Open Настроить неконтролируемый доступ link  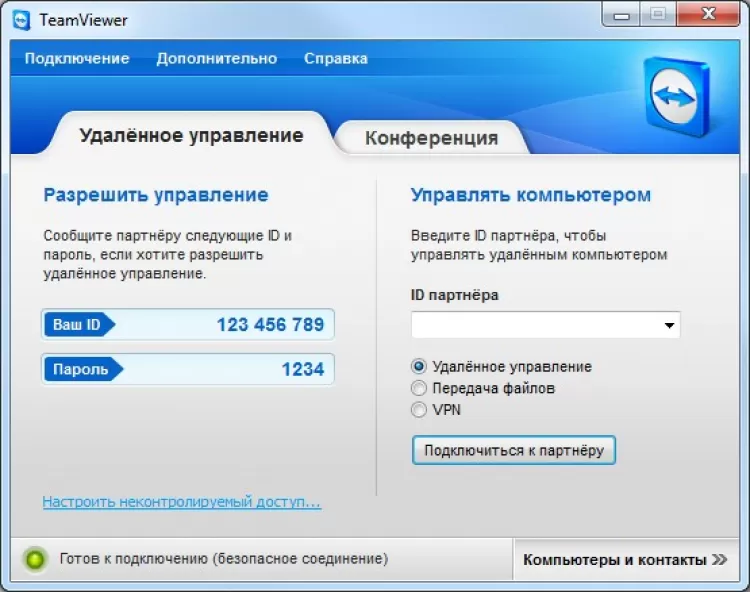pos(182,502)
